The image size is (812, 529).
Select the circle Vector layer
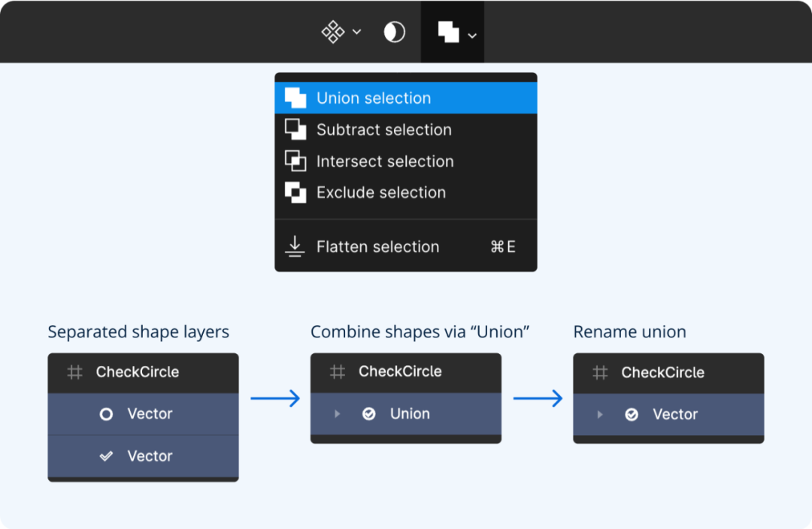click(x=143, y=414)
